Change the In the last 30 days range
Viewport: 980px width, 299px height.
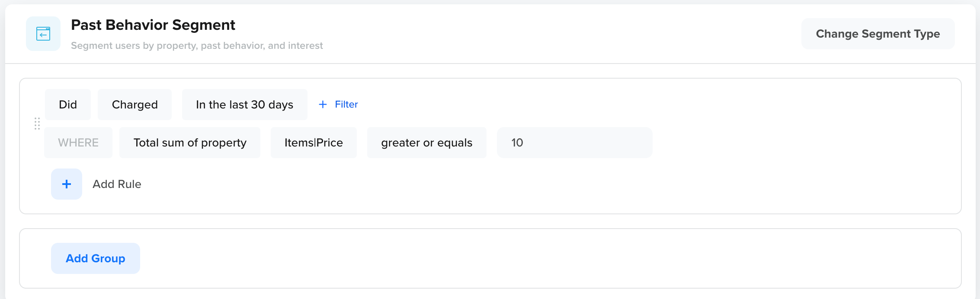click(245, 105)
